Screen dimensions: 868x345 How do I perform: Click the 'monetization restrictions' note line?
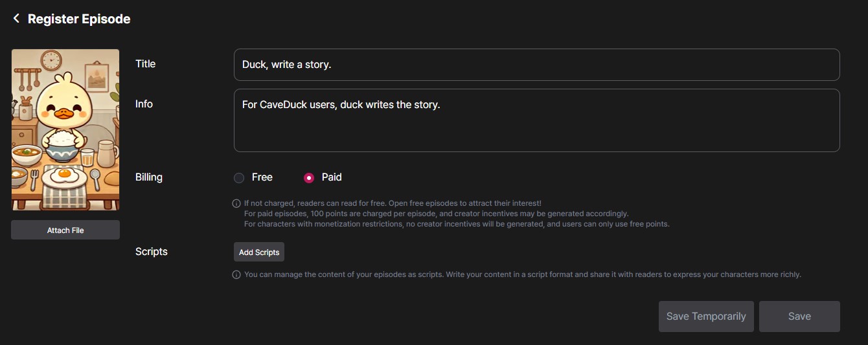pyautogui.click(x=457, y=224)
